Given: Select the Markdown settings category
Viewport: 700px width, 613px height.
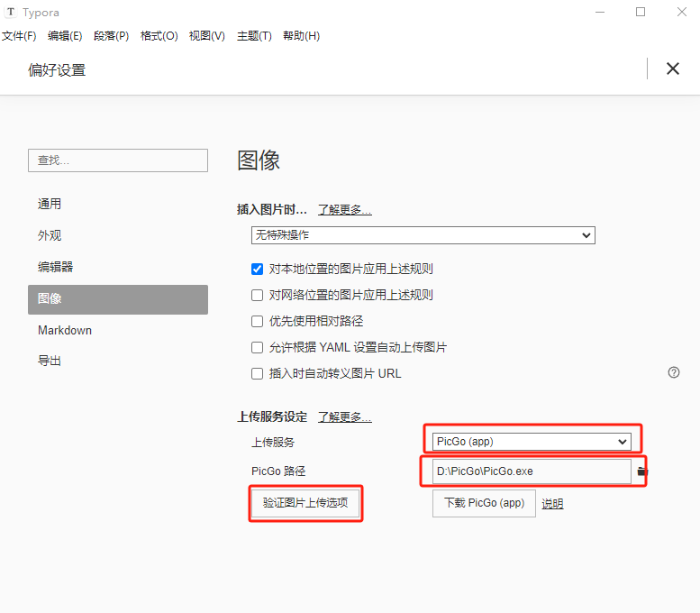Looking at the screenshot, I should pos(118,330).
